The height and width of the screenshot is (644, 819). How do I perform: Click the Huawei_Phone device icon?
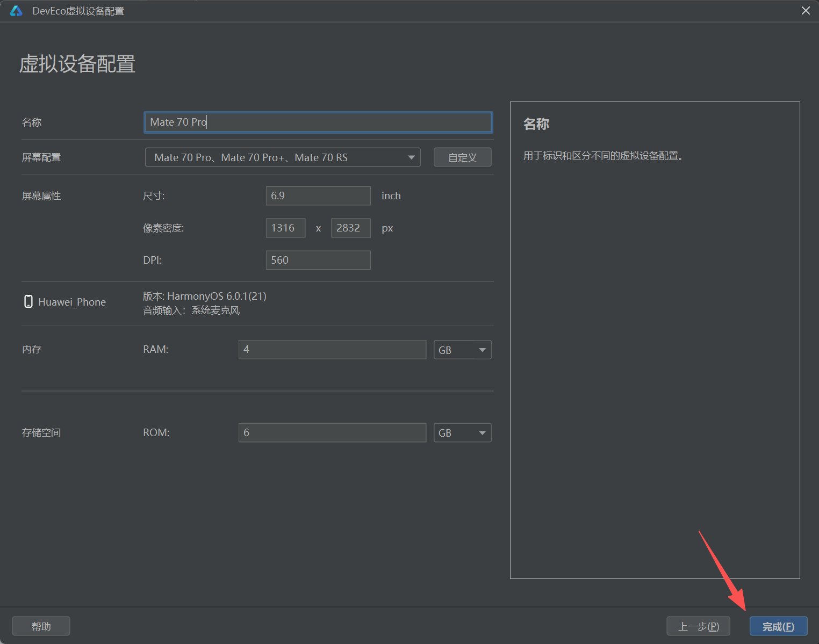click(x=28, y=301)
